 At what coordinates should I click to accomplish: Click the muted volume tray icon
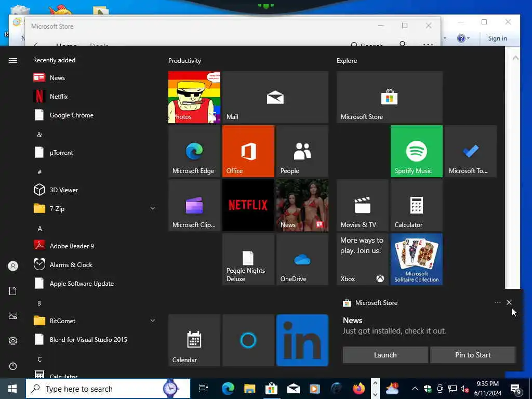coord(465,389)
